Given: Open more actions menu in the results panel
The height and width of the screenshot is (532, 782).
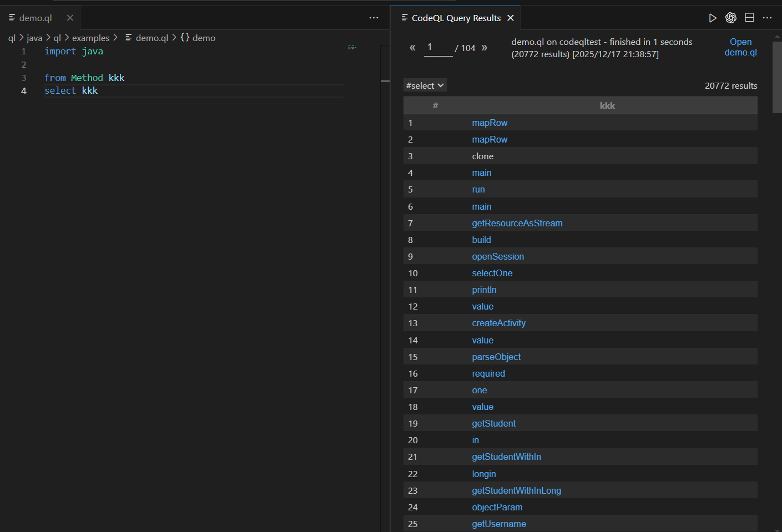Looking at the screenshot, I should [768, 18].
